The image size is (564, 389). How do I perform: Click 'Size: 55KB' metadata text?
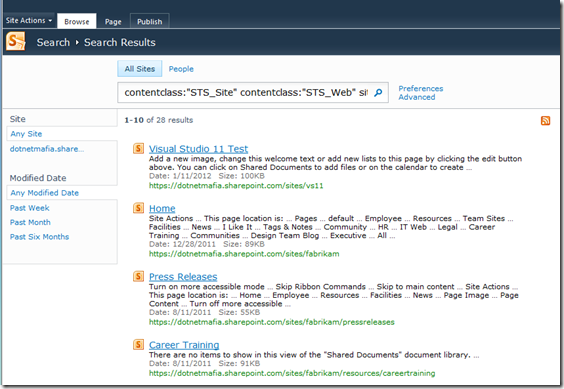(239, 312)
